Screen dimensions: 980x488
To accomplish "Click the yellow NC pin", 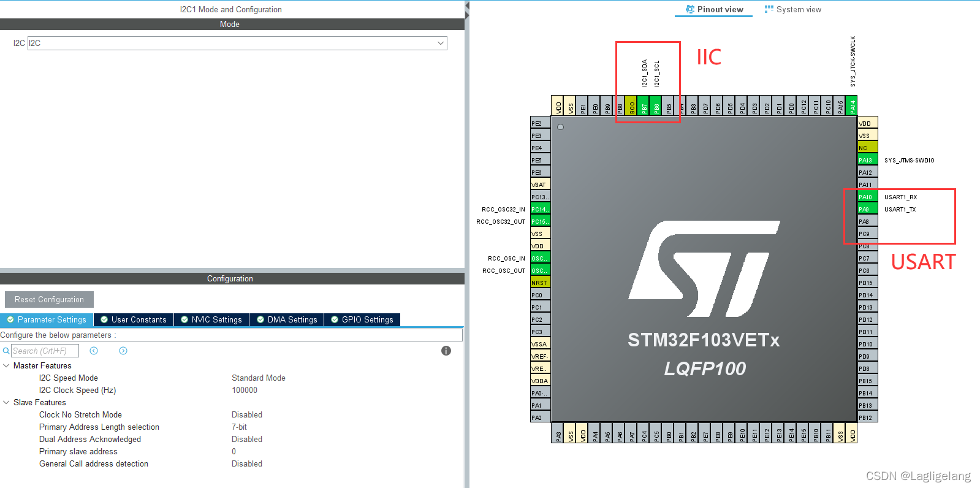I will (868, 148).
